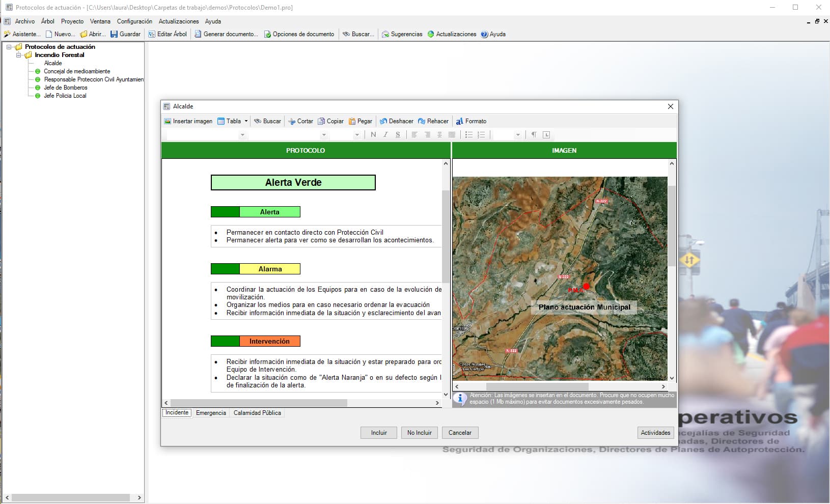Switch to Emergencia tab
The height and width of the screenshot is (504, 830).
point(211,413)
